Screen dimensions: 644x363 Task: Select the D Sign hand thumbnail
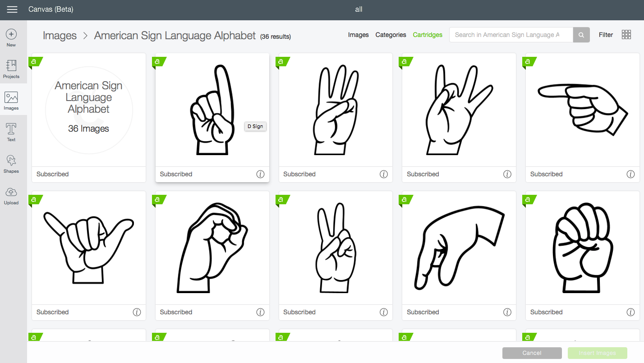[212, 110]
